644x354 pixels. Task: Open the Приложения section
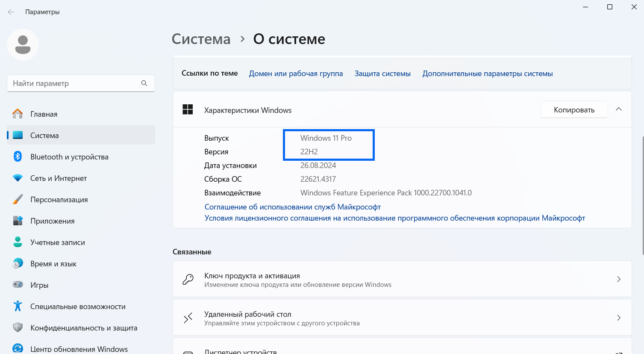pyautogui.click(x=52, y=221)
